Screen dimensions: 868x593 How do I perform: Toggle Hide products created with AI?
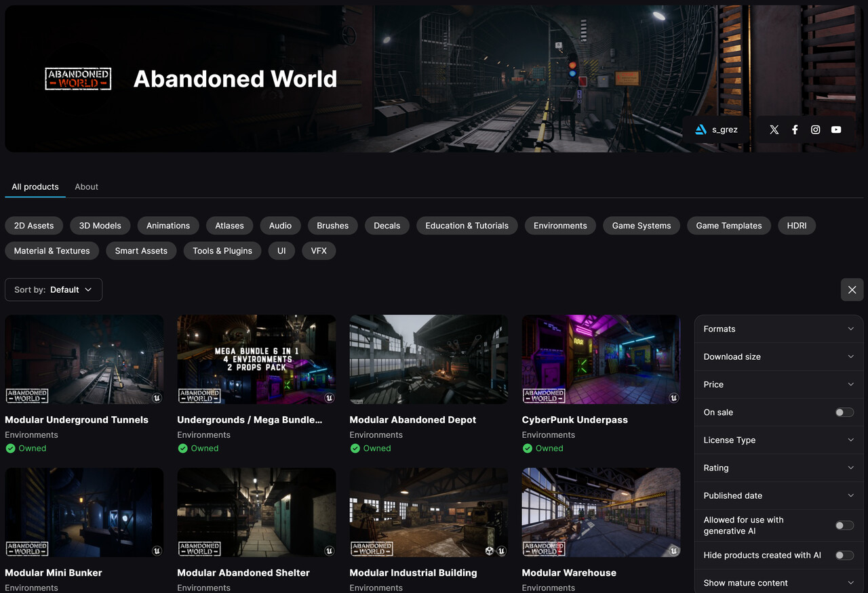pyautogui.click(x=844, y=555)
